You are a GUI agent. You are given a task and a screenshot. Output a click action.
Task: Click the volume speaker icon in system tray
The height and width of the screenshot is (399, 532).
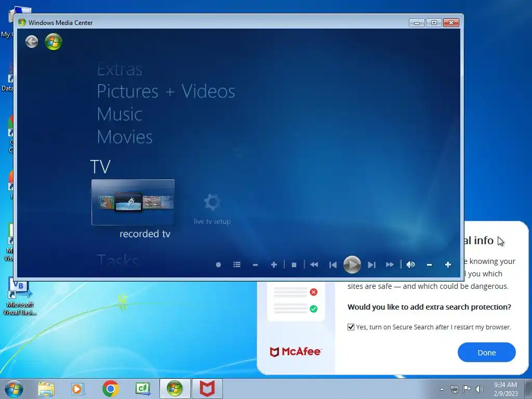click(480, 389)
